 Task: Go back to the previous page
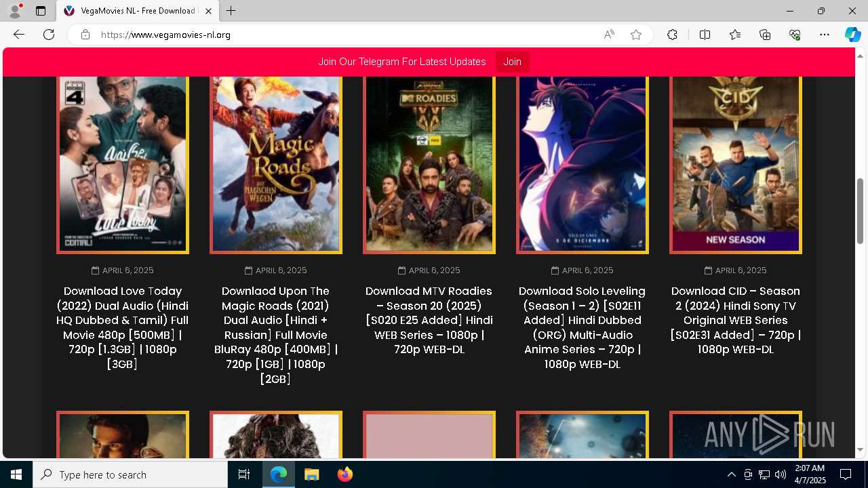(19, 35)
